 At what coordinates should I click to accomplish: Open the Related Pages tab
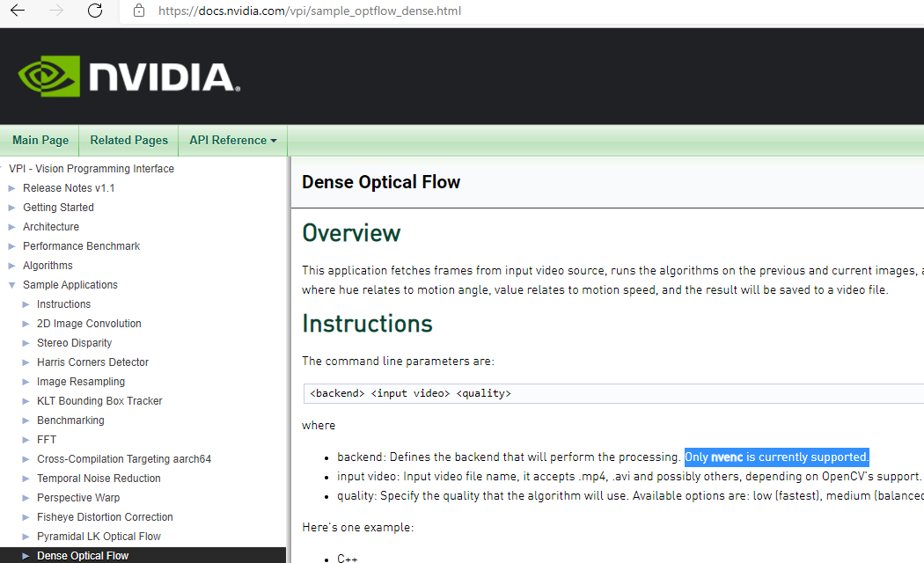pos(128,140)
